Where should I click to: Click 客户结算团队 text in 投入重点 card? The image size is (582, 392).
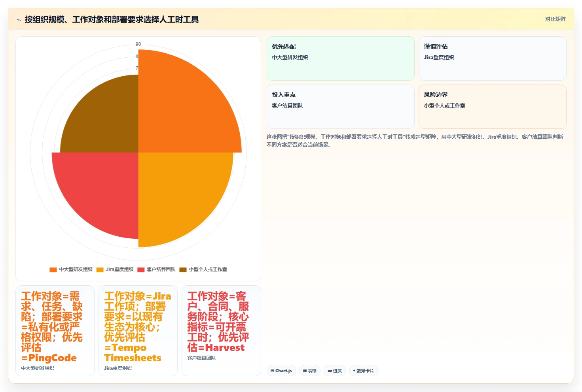click(287, 106)
